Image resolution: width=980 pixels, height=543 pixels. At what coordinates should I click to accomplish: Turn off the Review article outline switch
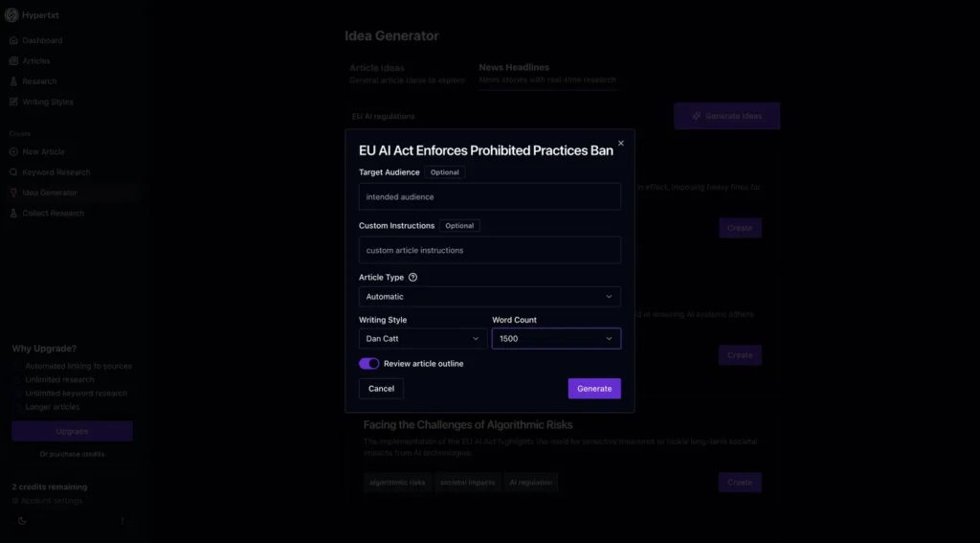368,364
